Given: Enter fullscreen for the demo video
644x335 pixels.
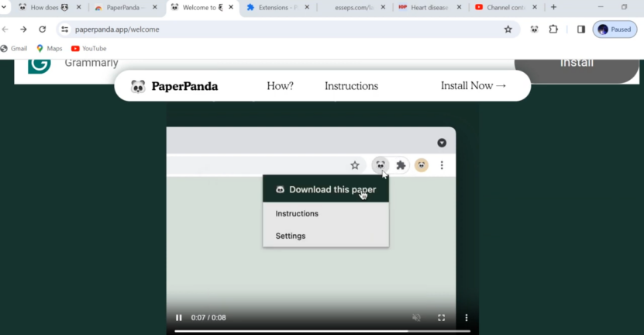Looking at the screenshot, I should click(441, 318).
